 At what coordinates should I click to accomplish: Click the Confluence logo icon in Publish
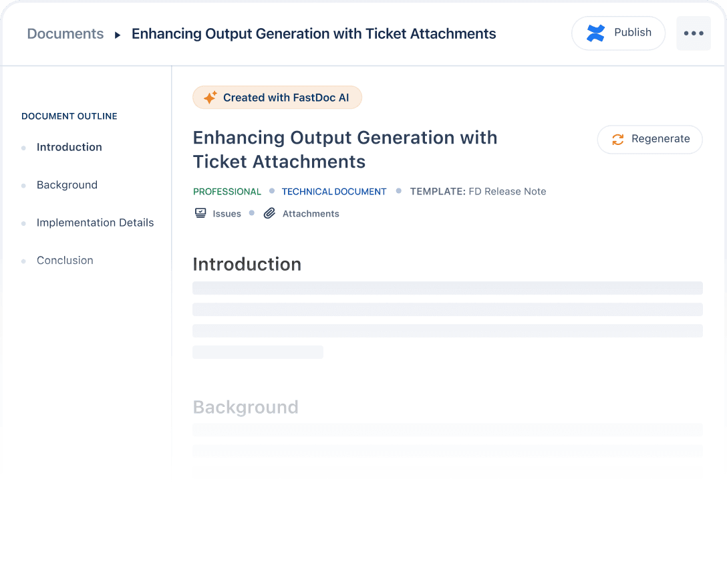pyautogui.click(x=595, y=33)
